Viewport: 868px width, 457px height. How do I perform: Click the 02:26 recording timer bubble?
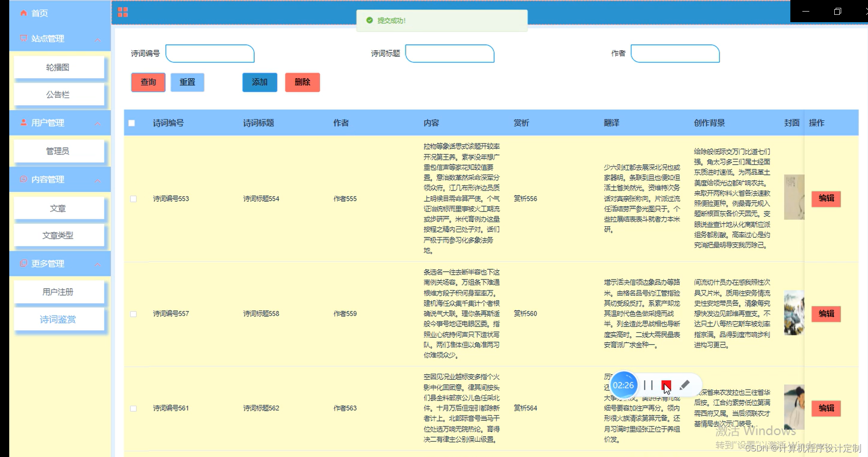pos(623,385)
